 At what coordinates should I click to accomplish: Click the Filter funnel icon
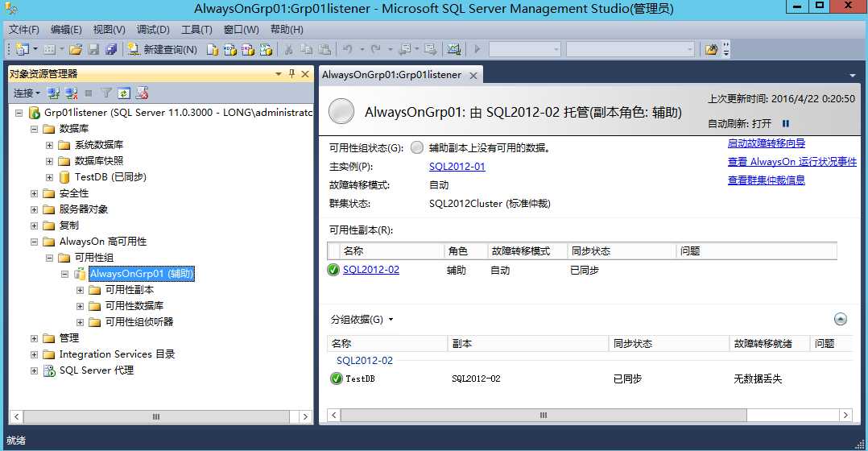tap(106, 93)
